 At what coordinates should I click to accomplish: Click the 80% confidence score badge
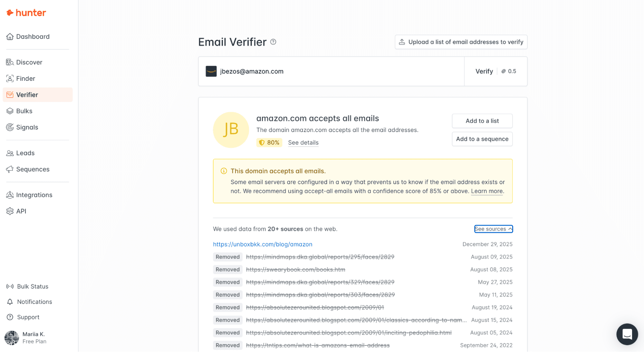tap(269, 143)
